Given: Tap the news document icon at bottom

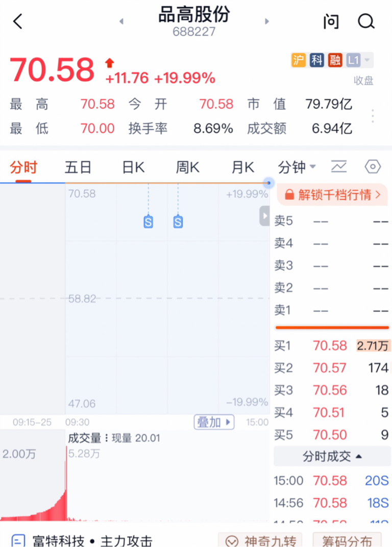Looking at the screenshot, I should (18, 541).
